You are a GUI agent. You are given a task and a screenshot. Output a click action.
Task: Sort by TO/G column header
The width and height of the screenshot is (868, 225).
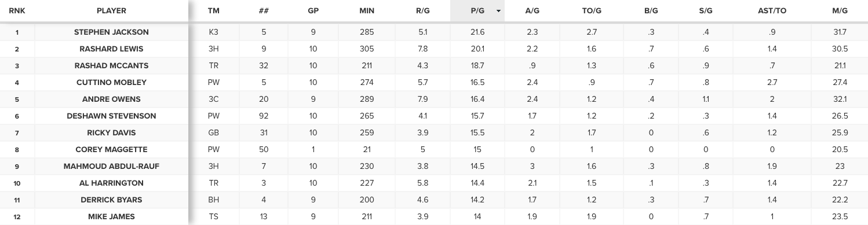click(x=591, y=11)
